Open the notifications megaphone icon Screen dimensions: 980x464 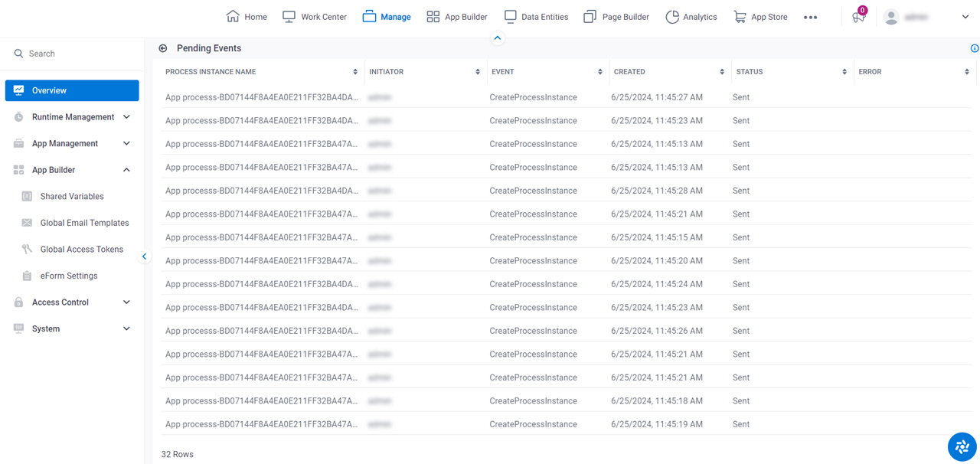(858, 17)
